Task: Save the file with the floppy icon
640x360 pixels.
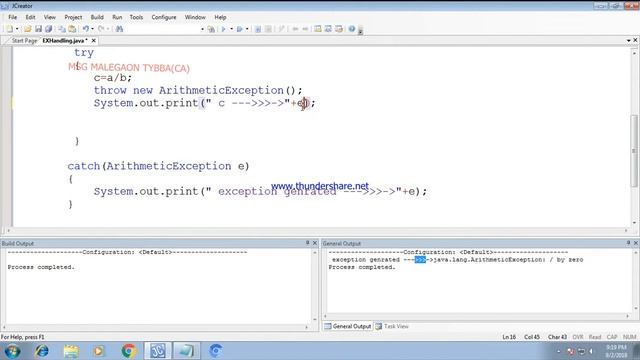Action: (x=38, y=29)
